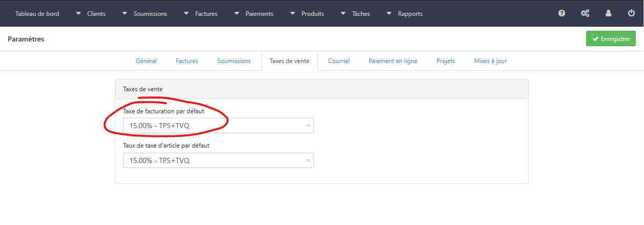Switch to the Projets tab
The image size is (644, 225).
point(446,61)
